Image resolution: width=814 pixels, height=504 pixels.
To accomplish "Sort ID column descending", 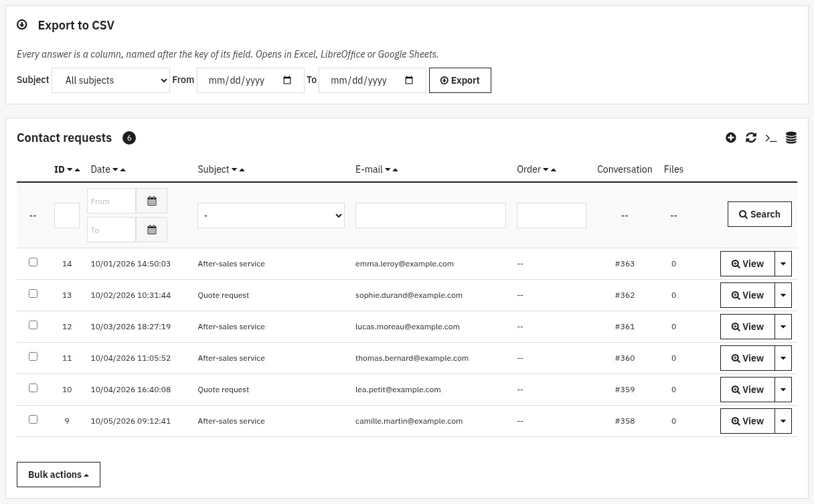I will click(70, 170).
